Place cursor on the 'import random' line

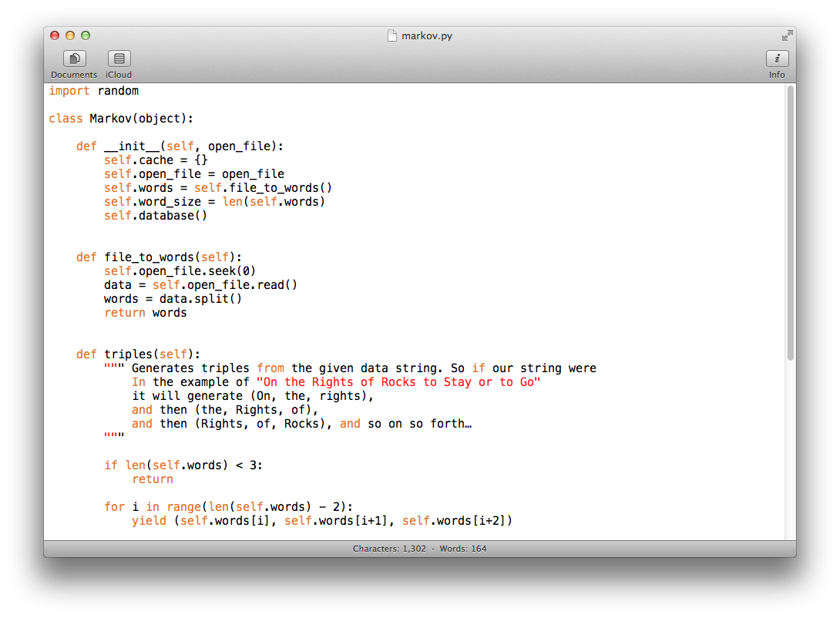(93, 91)
